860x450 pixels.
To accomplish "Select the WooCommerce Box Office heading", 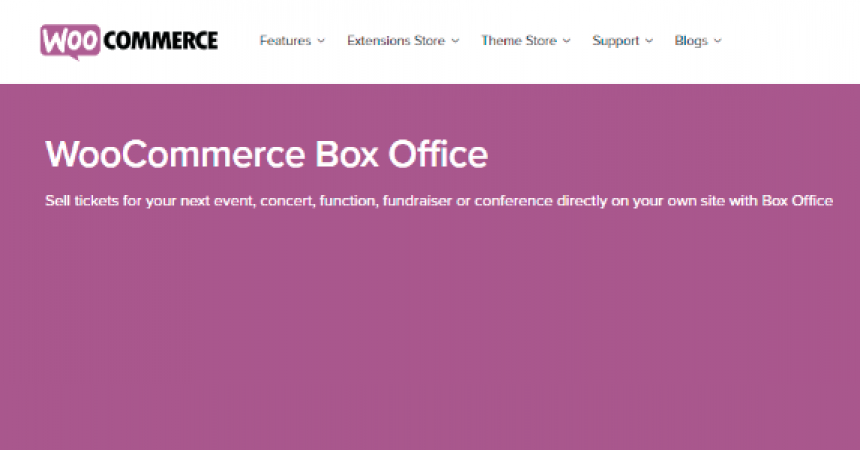I will click(x=267, y=154).
